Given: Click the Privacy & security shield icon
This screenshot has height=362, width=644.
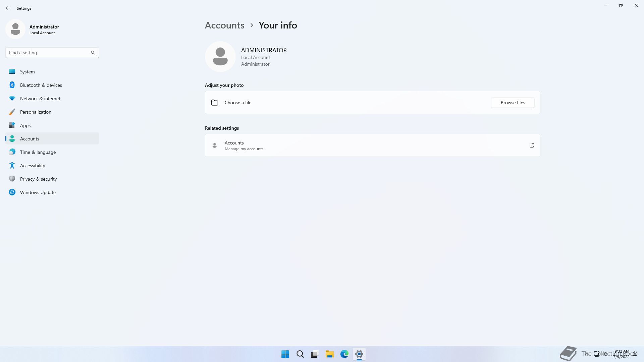Looking at the screenshot, I should pyautogui.click(x=12, y=179).
